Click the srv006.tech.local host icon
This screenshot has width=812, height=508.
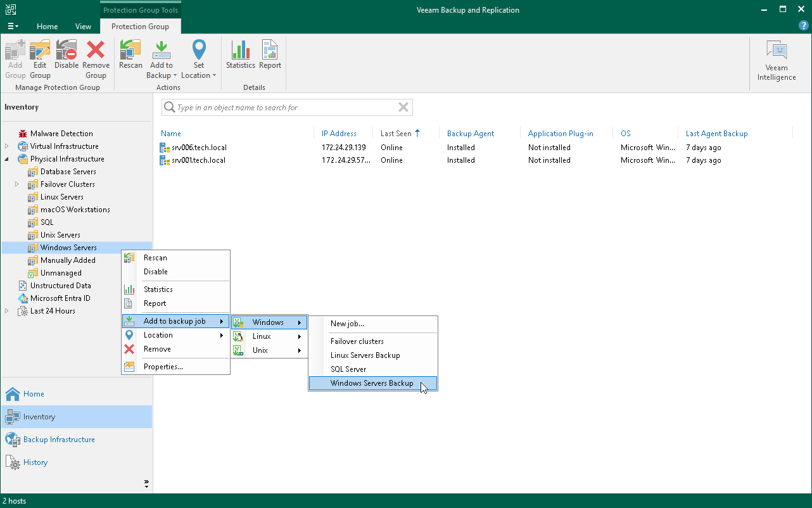point(165,148)
